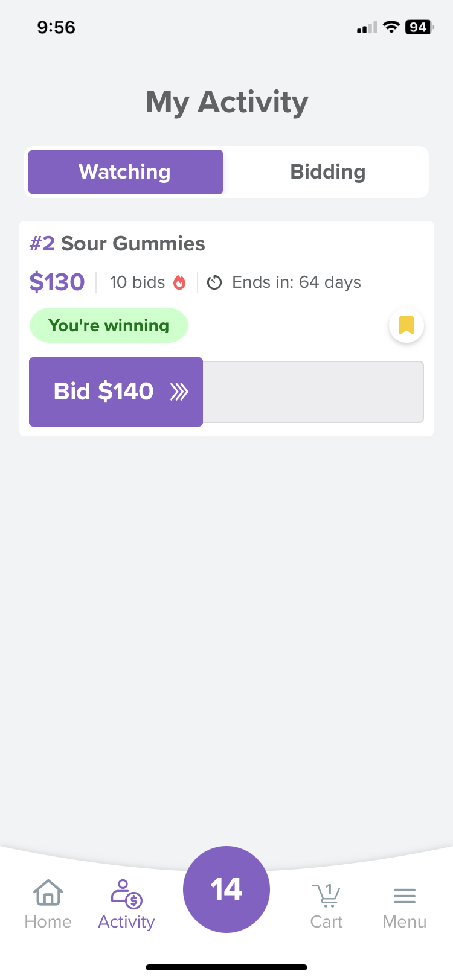Click the gray bid slider track area
453x980 pixels.
pyautogui.click(x=313, y=392)
